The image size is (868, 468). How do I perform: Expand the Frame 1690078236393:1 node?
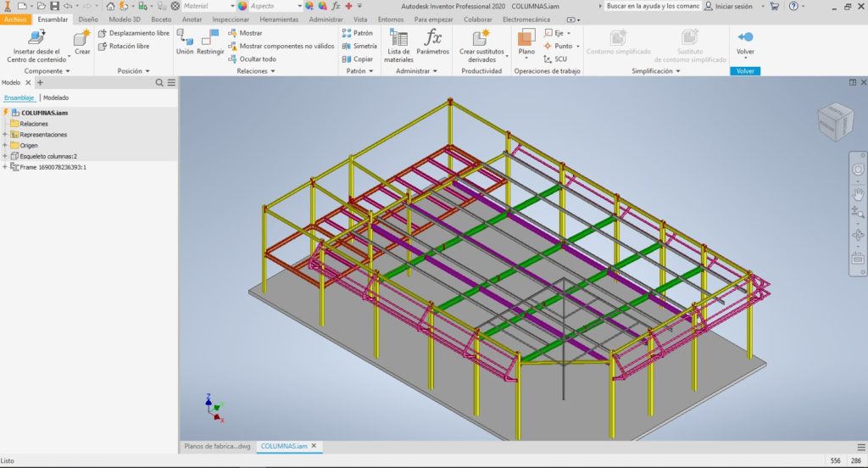click(x=5, y=167)
